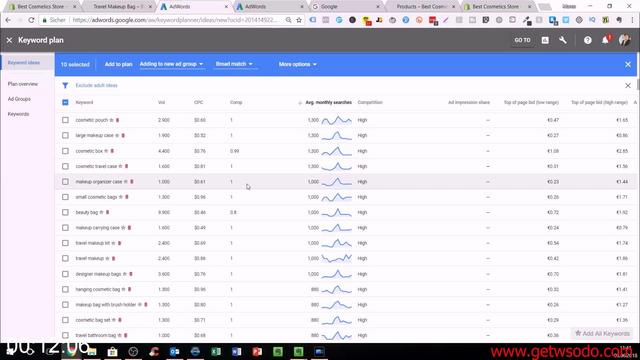The width and height of the screenshot is (640, 360).
Task: Open Keywords in the sidebar
Action: 18,114
